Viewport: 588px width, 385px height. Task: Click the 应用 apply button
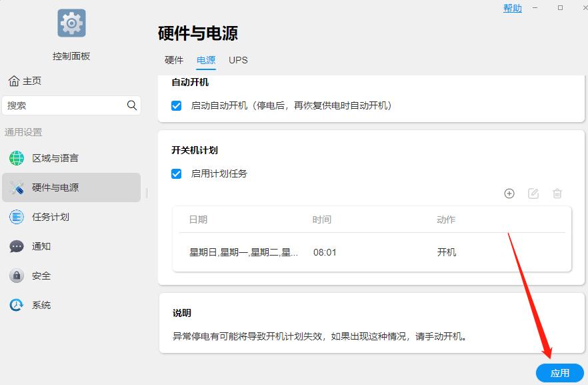point(560,373)
